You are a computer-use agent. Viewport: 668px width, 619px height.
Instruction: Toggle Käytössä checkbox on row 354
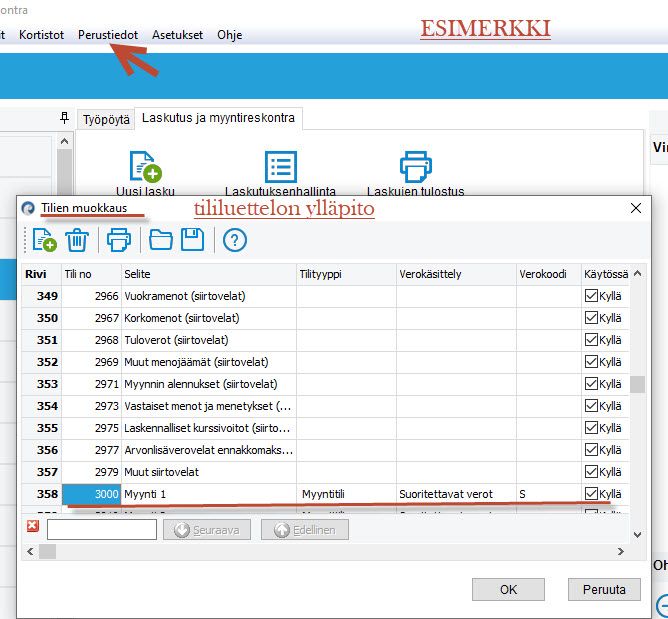(591, 406)
